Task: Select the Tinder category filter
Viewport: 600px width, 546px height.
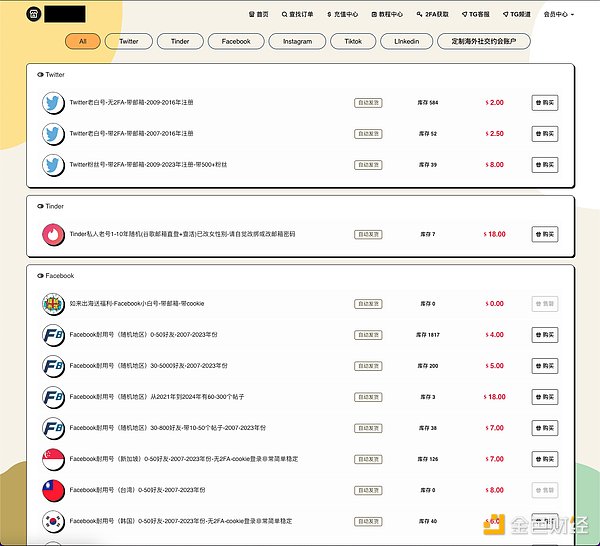Action: coord(181,42)
